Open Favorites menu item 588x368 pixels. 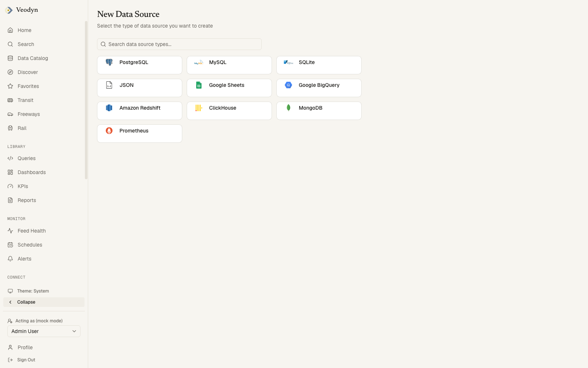[x=44, y=86]
